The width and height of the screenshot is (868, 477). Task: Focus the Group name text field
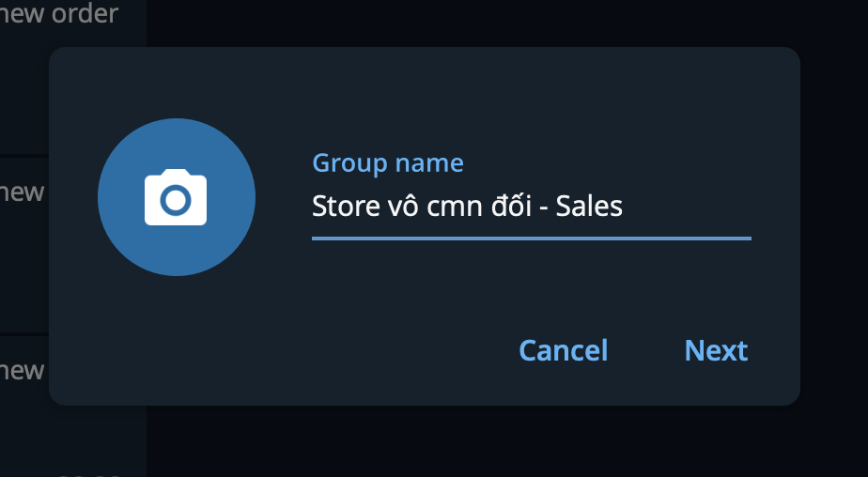pyautogui.click(x=532, y=207)
